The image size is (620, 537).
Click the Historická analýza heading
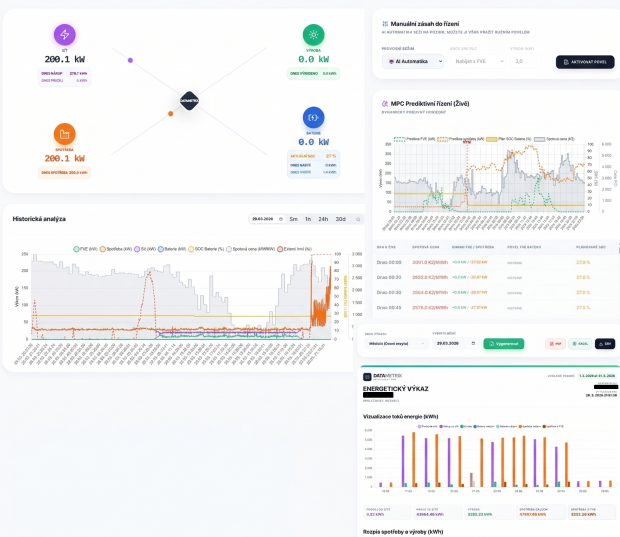(39, 219)
